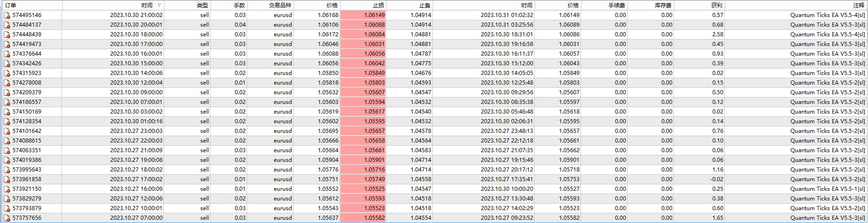
Task: Select open time 2023.10.30 21:00:02
Action: (x=136, y=15)
